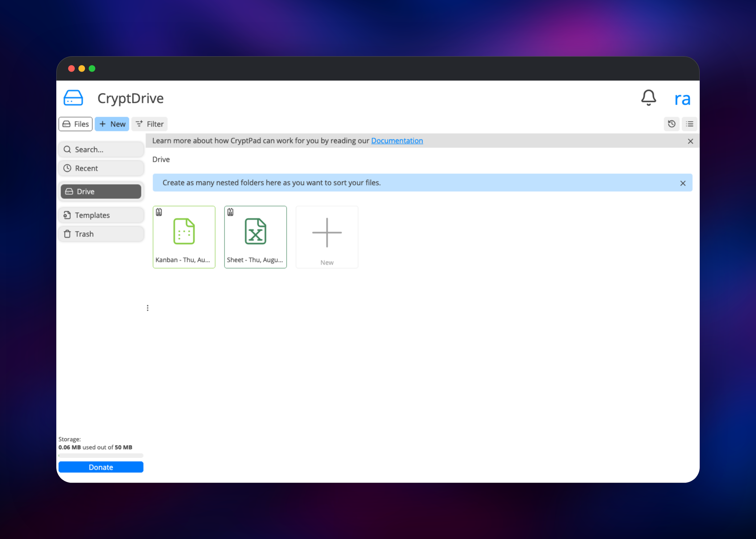Select the Kanban document tile
Image resolution: width=756 pixels, height=539 pixels.
[x=184, y=237]
